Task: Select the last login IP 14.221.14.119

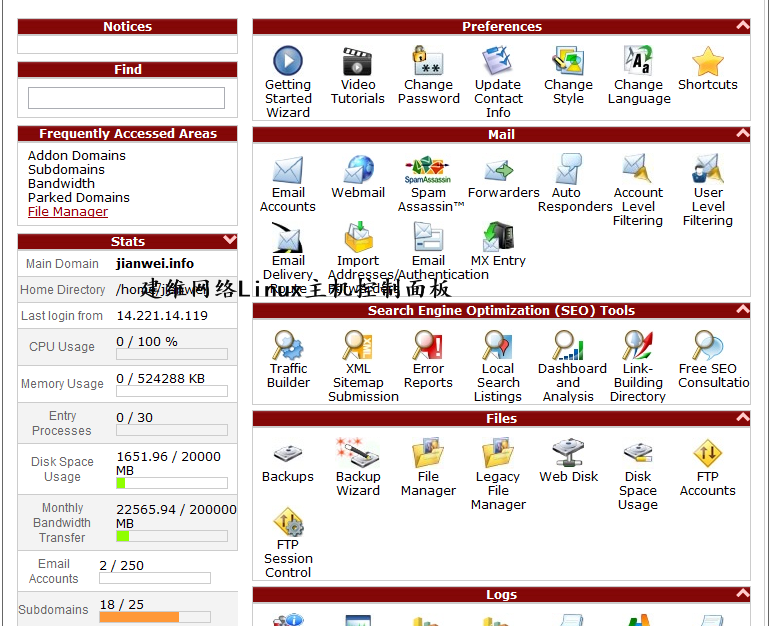Action: tap(162, 315)
